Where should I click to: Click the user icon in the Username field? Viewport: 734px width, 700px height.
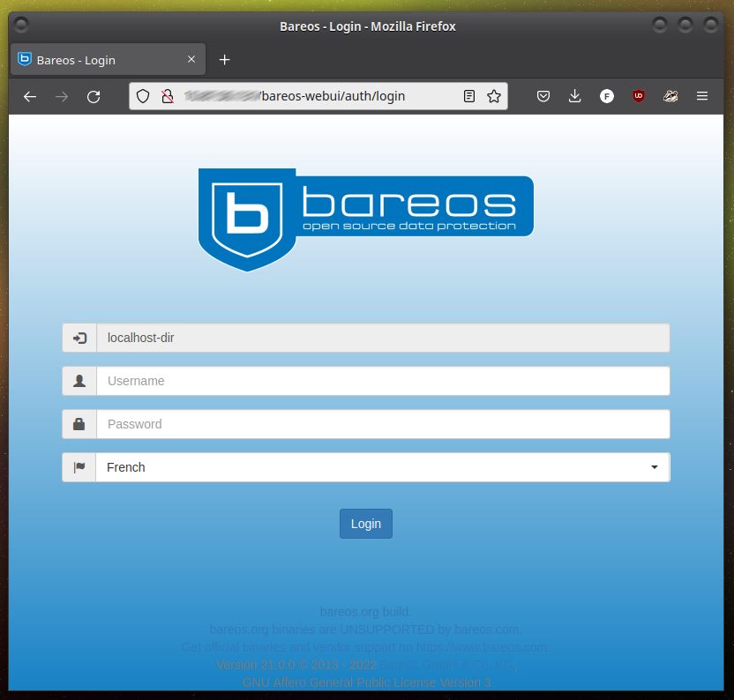point(79,381)
